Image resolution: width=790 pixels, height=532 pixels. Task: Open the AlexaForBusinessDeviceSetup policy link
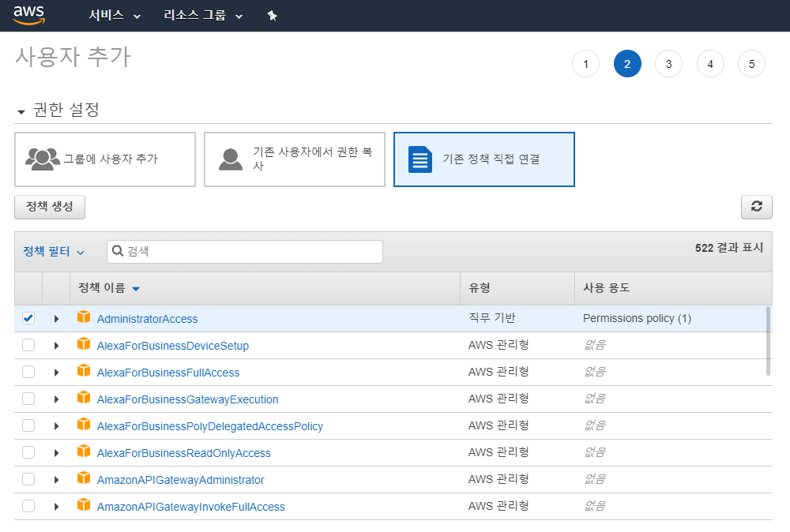(173, 346)
